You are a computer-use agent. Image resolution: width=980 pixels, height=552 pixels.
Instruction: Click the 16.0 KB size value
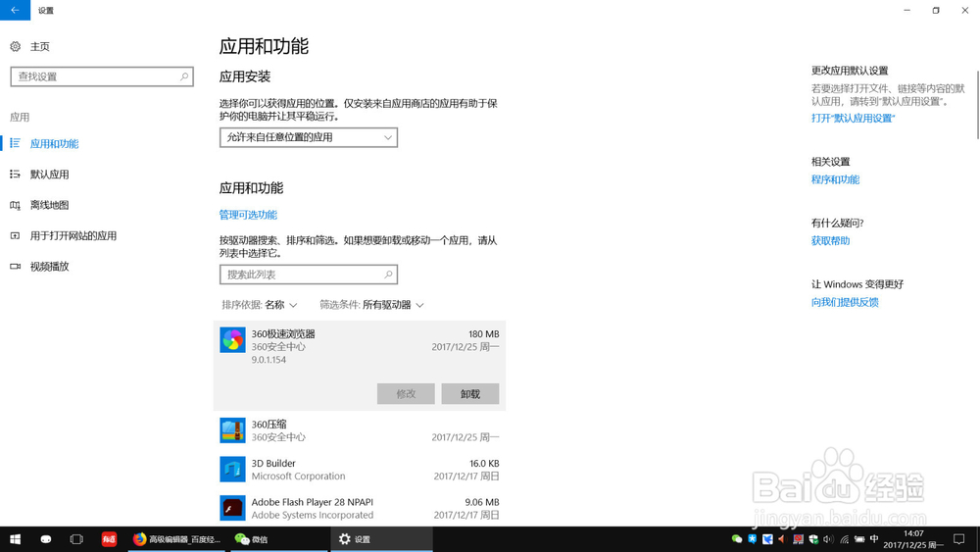pyautogui.click(x=484, y=463)
